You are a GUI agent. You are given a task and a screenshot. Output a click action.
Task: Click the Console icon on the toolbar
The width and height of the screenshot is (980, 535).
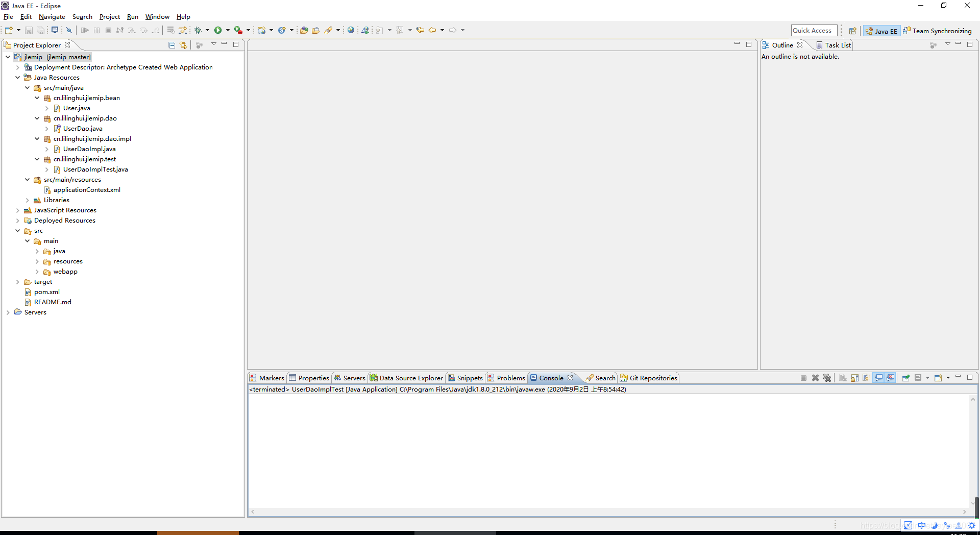coord(55,30)
